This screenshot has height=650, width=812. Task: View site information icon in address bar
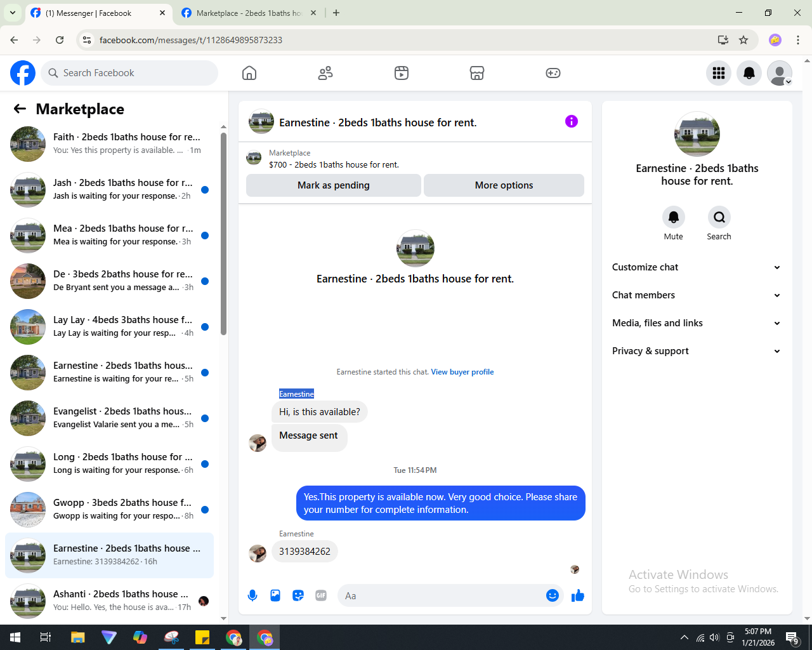88,40
